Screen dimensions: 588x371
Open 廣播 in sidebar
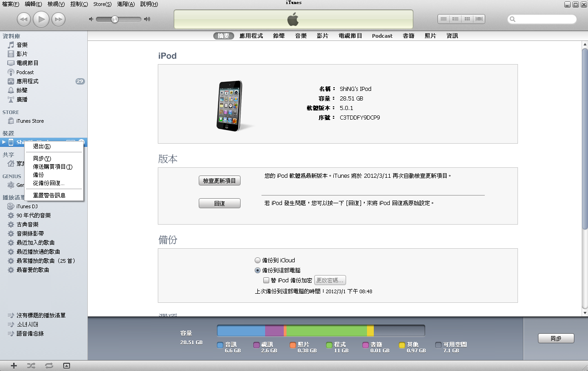point(22,99)
